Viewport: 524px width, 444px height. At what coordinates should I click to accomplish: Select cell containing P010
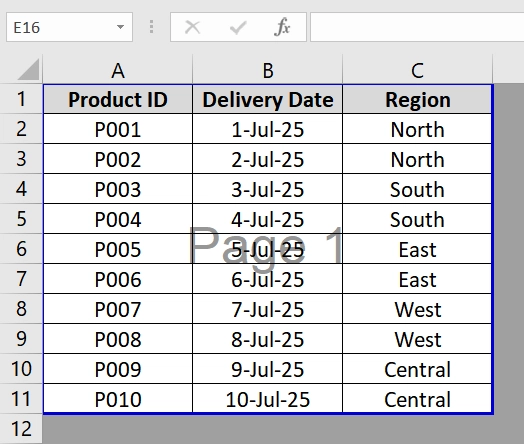118,399
